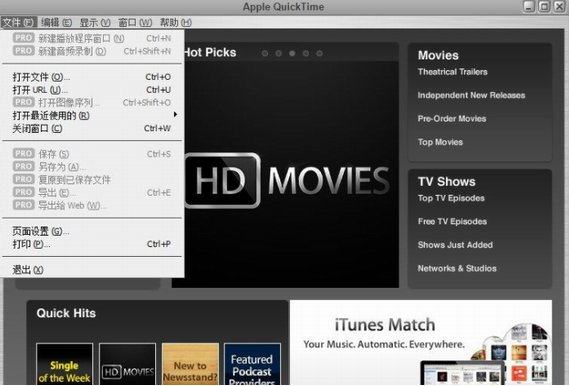This screenshot has width=569, height=386.
Task: Open the 帮助 (H) menu
Action: (176, 22)
